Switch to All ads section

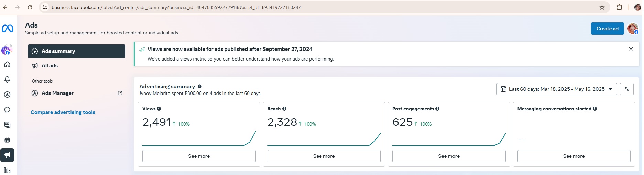[50, 66]
